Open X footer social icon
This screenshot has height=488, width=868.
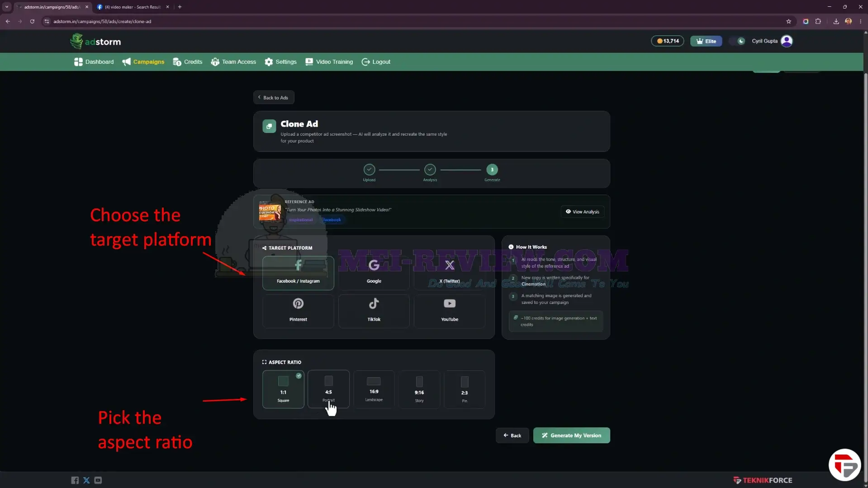pyautogui.click(x=86, y=480)
